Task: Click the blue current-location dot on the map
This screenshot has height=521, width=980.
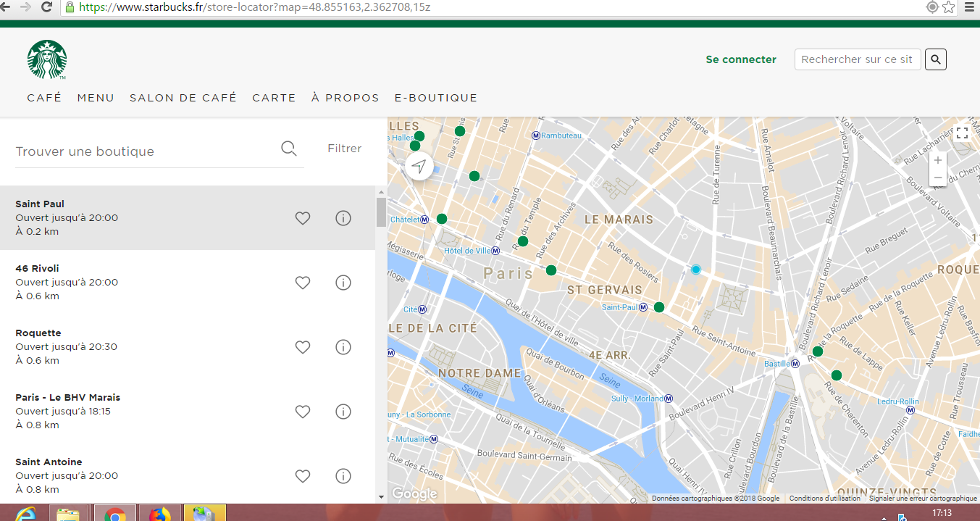Action: pos(696,270)
